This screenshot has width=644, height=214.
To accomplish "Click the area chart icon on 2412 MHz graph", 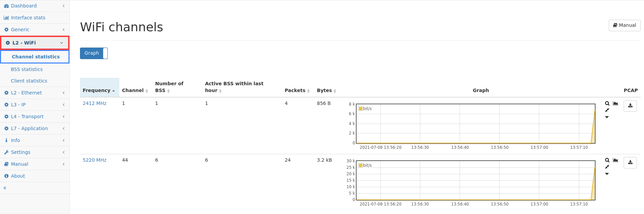I will pyautogui.click(x=616, y=103).
